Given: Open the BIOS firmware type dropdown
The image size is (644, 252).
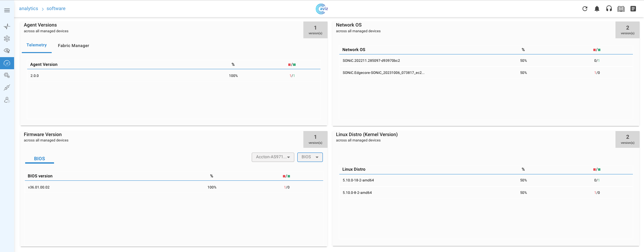Looking at the screenshot, I should click(310, 157).
